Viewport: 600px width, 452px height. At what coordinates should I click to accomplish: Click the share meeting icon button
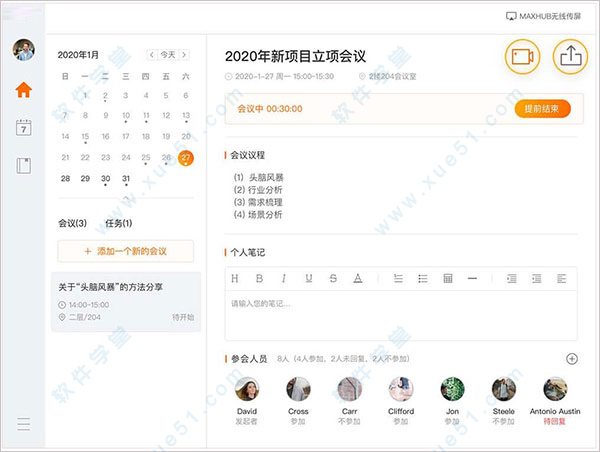[x=571, y=57]
